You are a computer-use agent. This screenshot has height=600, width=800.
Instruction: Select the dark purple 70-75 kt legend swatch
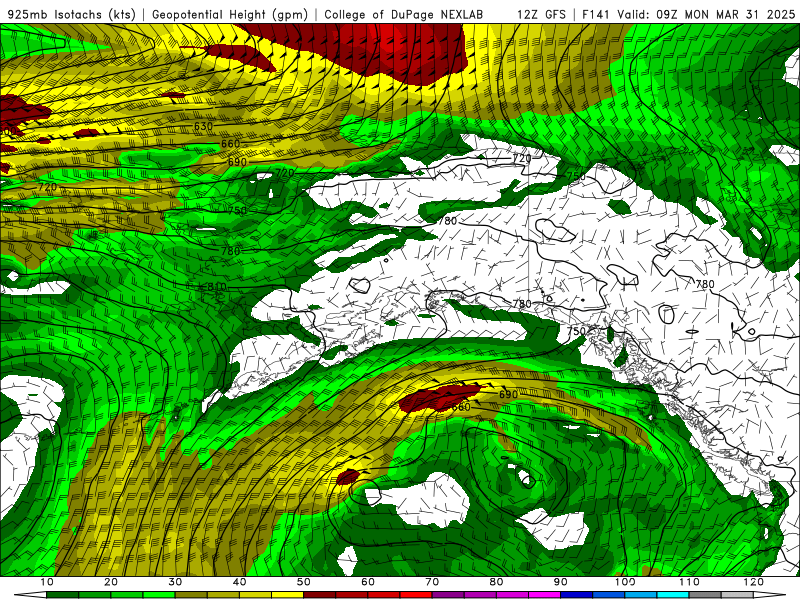[448, 595]
